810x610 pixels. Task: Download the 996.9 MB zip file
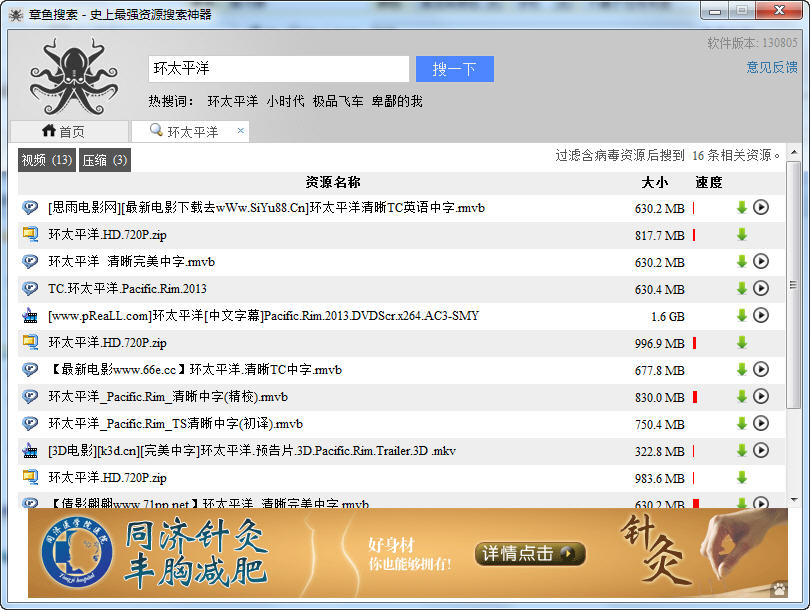point(741,343)
